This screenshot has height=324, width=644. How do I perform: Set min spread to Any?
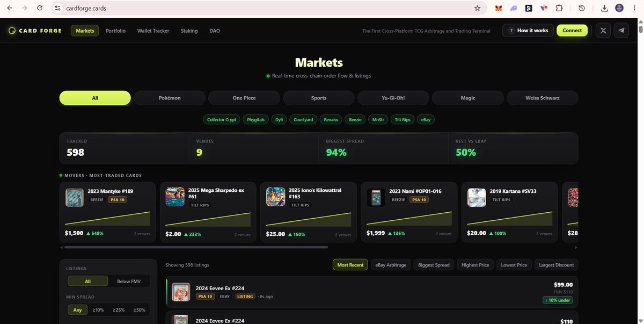coord(78,309)
